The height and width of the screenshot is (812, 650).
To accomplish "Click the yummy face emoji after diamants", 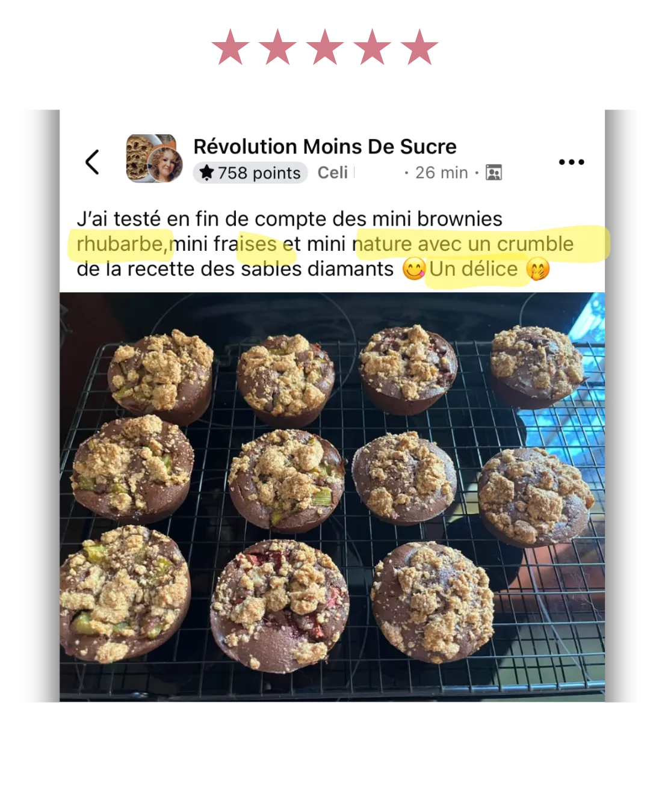I will click(x=414, y=269).
